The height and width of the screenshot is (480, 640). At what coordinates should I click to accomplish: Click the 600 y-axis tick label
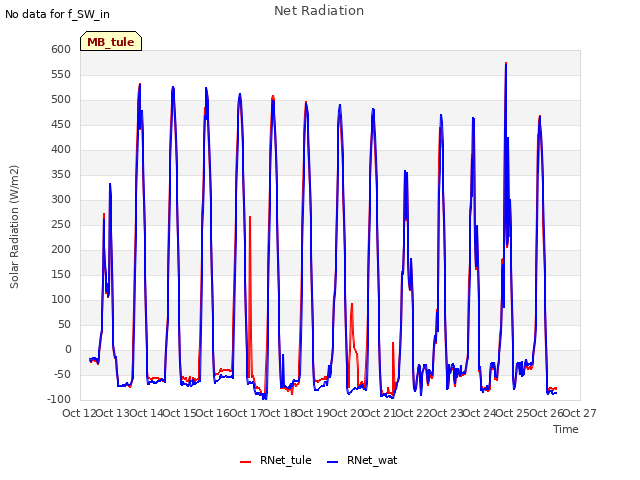(61, 49)
